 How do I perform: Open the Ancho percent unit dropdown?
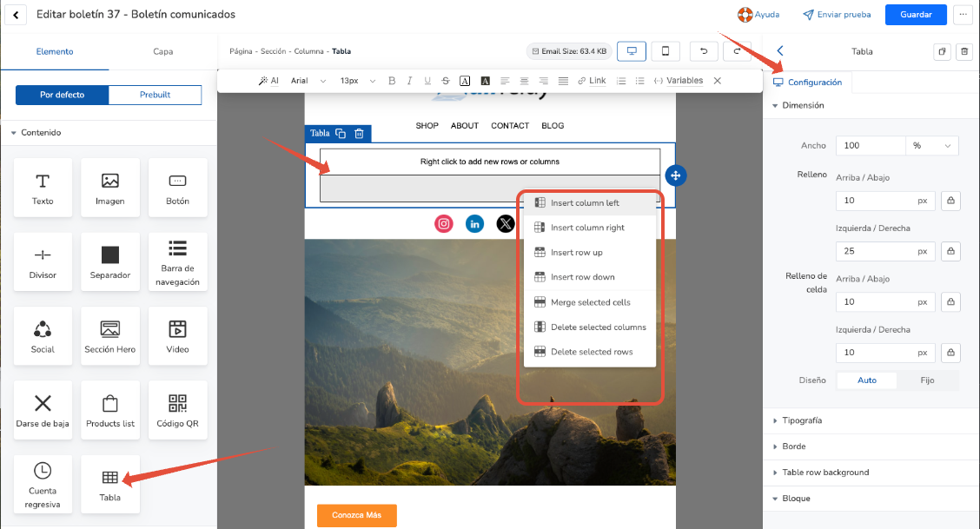point(932,146)
